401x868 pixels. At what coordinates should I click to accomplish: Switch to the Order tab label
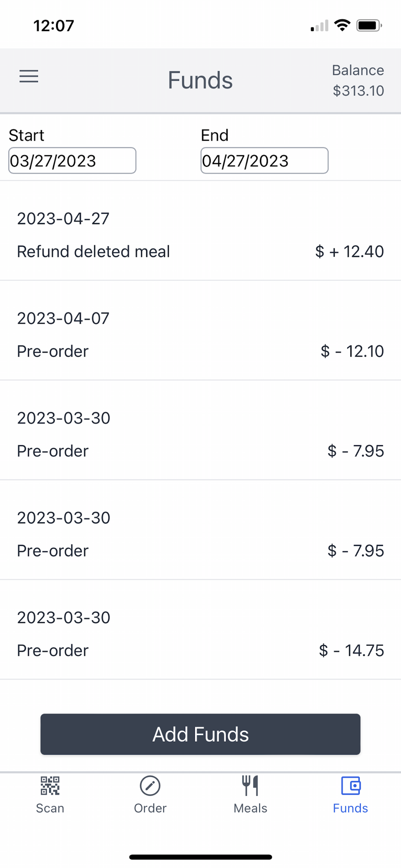click(150, 808)
